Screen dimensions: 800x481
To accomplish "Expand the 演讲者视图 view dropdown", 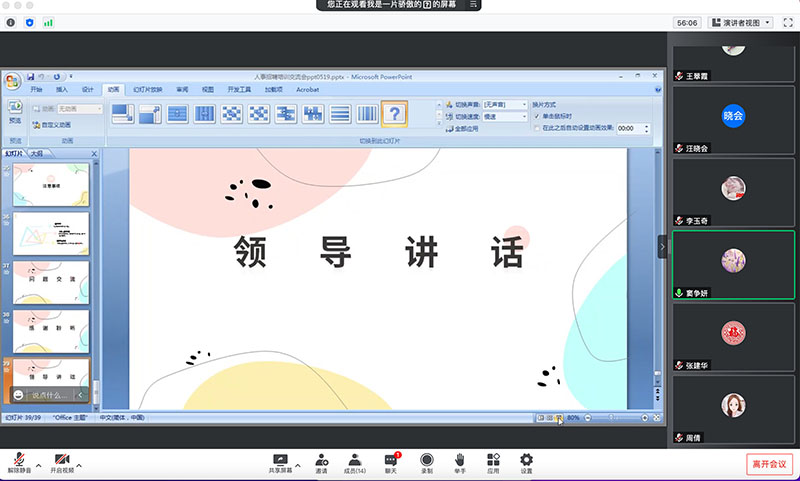I will 745,22.
